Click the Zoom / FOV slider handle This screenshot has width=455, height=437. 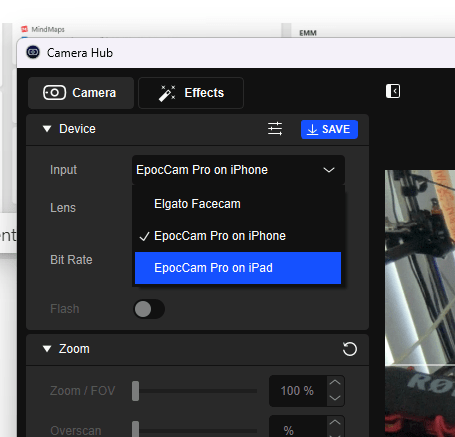tap(135, 391)
